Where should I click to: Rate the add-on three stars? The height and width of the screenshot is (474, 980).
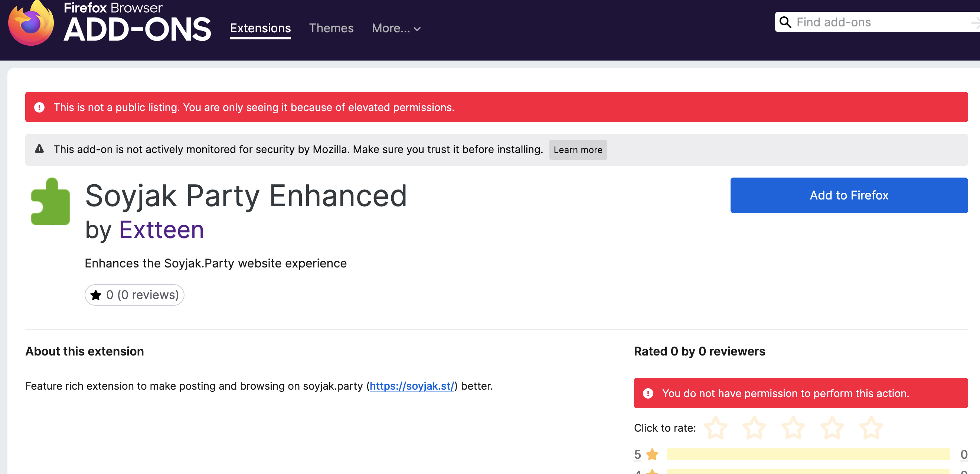pos(793,428)
